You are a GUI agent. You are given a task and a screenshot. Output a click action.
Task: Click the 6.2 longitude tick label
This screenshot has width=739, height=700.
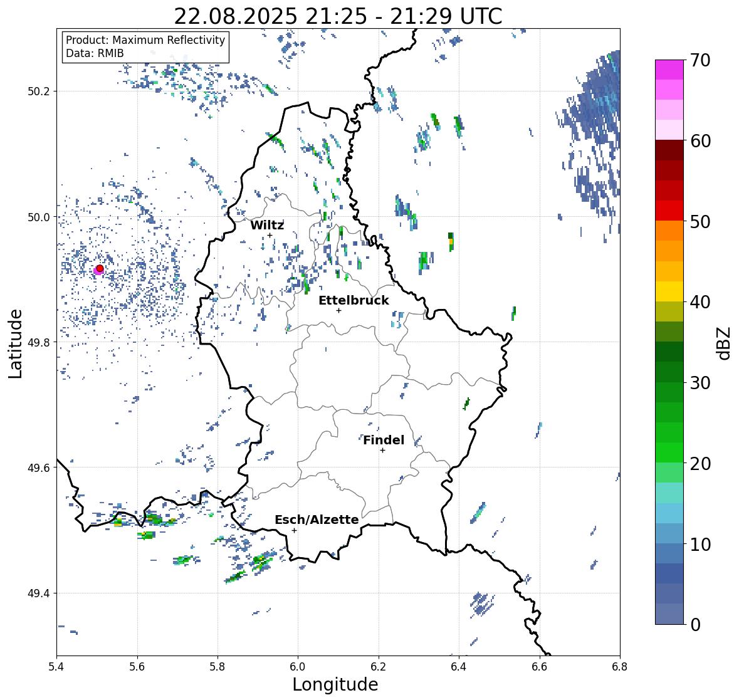tap(379, 667)
